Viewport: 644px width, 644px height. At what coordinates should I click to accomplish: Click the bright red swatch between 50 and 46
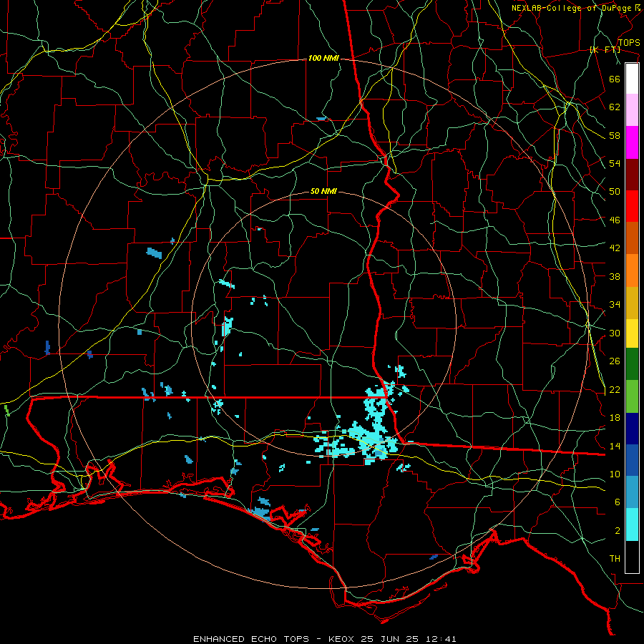pos(632,206)
